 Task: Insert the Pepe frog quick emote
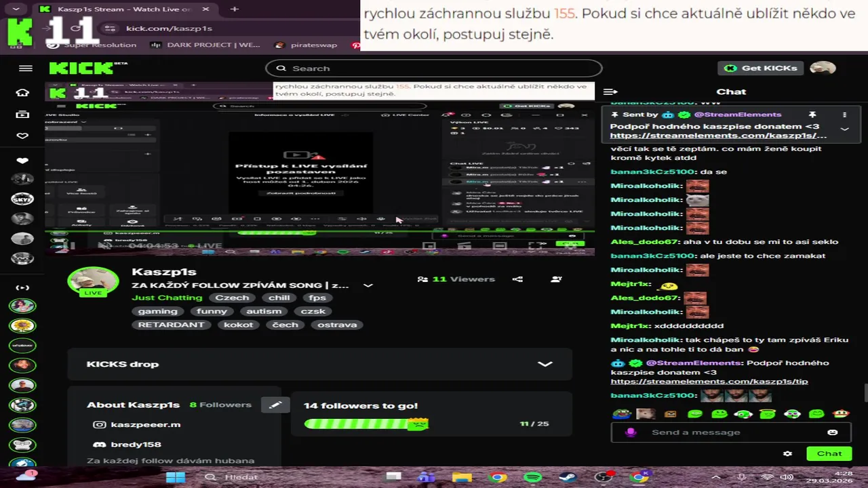(x=621, y=413)
